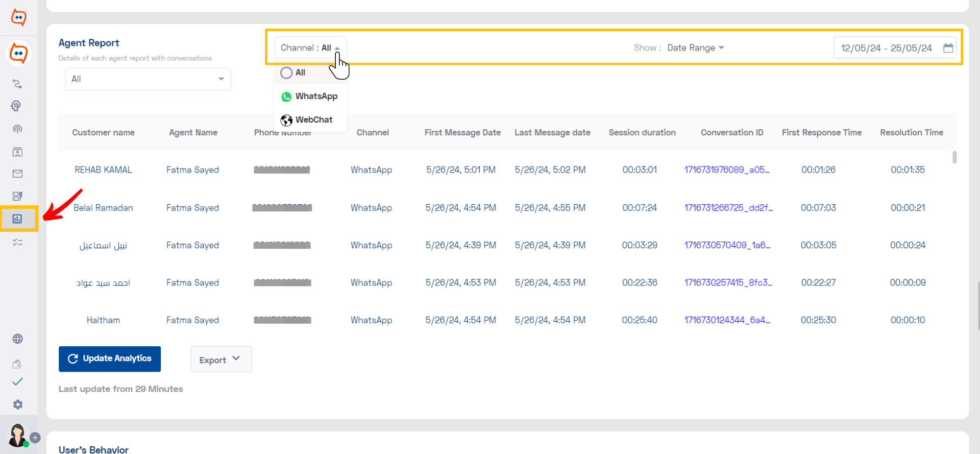Click first response time 00:22:27
980x454 pixels.
(x=818, y=282)
